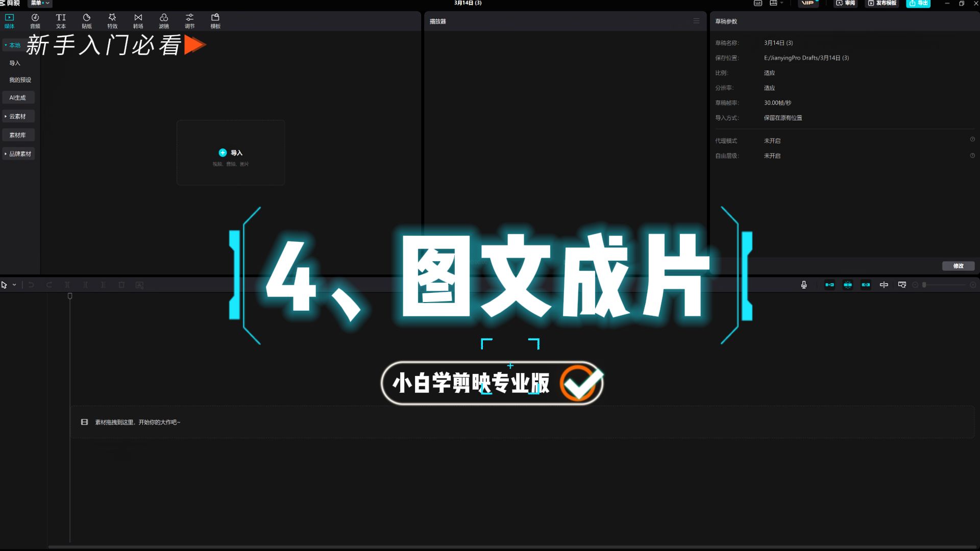
Task: Click the AI生成 sidebar button
Action: [18, 97]
